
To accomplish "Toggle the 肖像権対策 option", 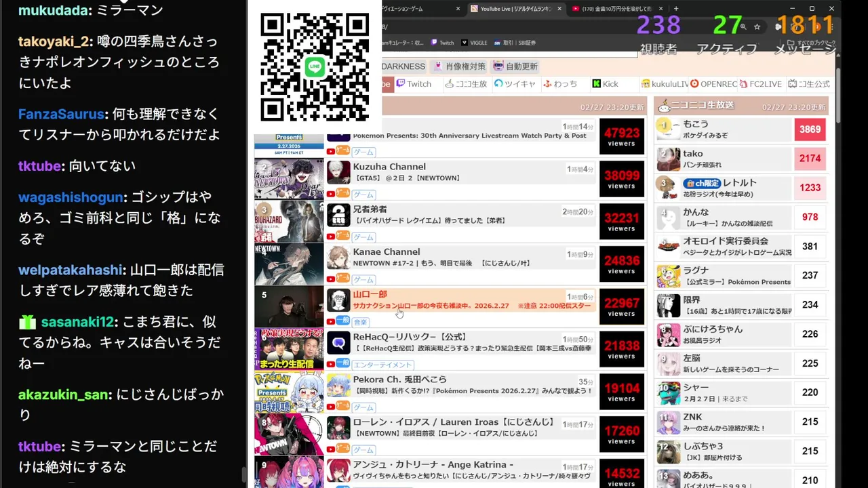I will (x=459, y=66).
